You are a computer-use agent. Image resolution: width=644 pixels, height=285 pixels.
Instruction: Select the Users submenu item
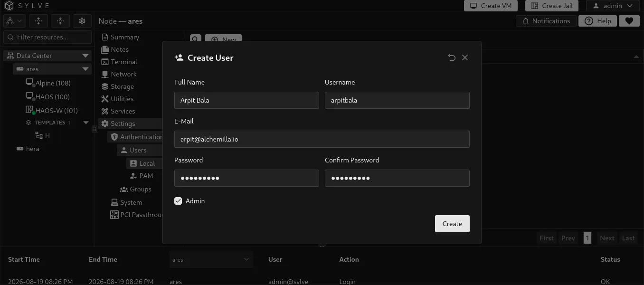pos(140,150)
